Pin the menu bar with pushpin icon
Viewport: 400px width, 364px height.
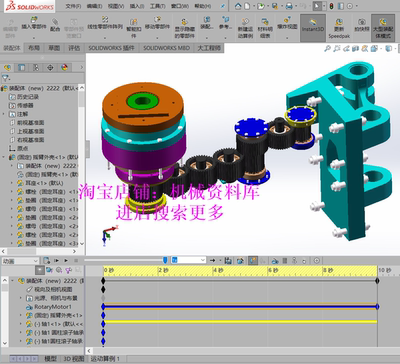pyautogui.click(x=223, y=6)
